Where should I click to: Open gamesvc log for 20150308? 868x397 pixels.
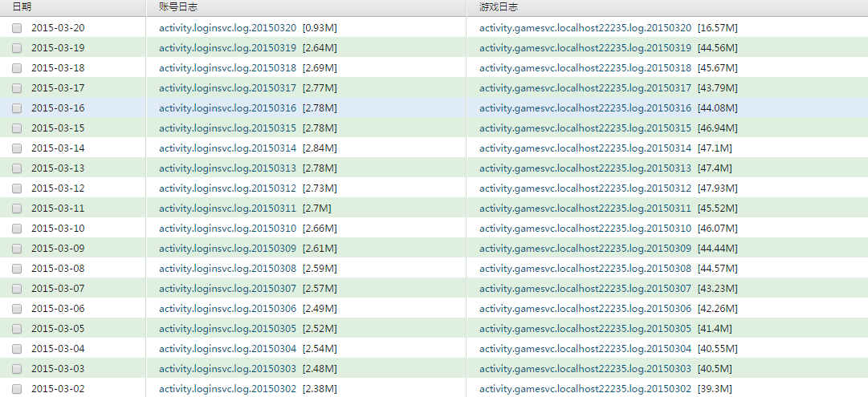click(x=585, y=268)
